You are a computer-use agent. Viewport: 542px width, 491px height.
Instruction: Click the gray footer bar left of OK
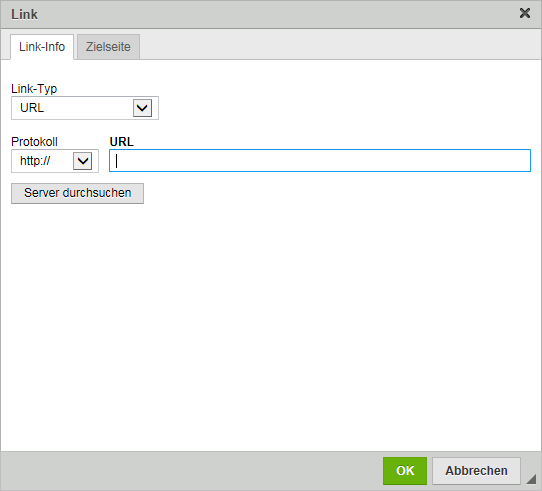(x=190, y=471)
